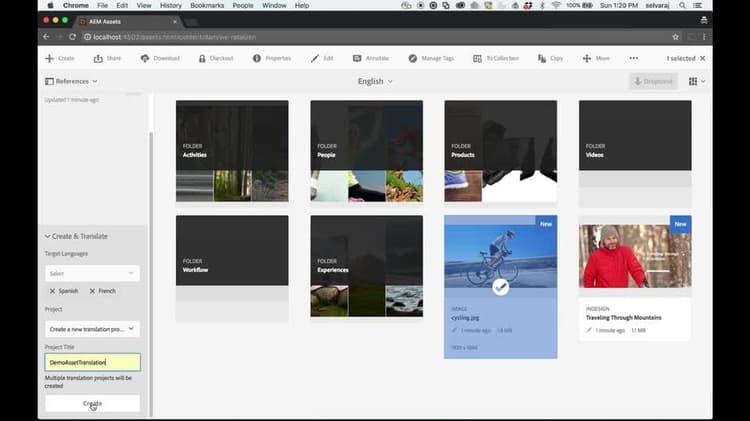
Task: Open Properties info icon
Action: [257, 58]
